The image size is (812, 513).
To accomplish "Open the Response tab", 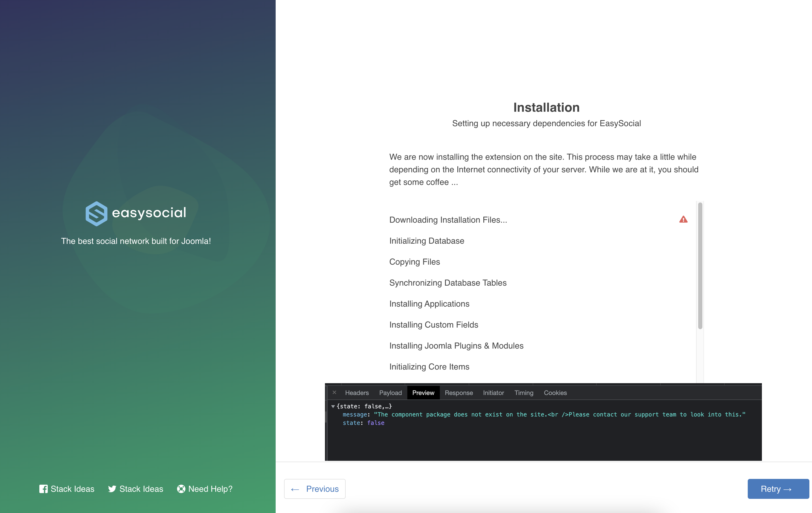I will pyautogui.click(x=459, y=393).
